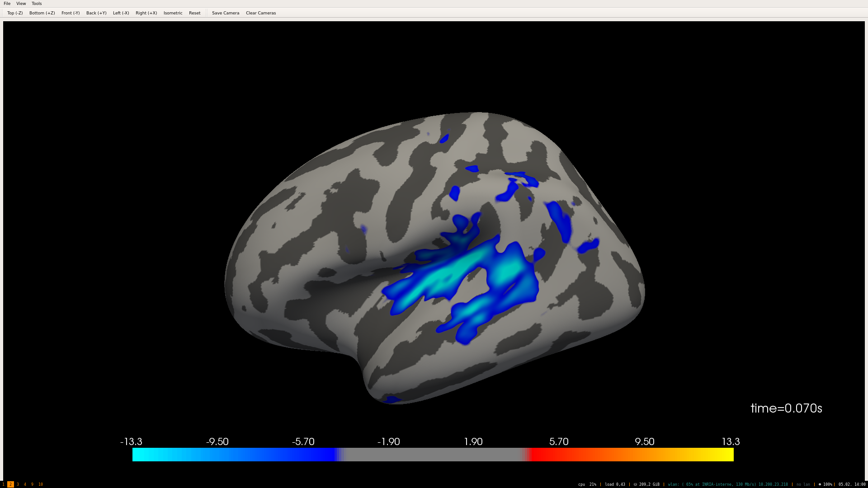Click the wlan network status indicator
This screenshot has width=868, height=488.
coord(727,484)
